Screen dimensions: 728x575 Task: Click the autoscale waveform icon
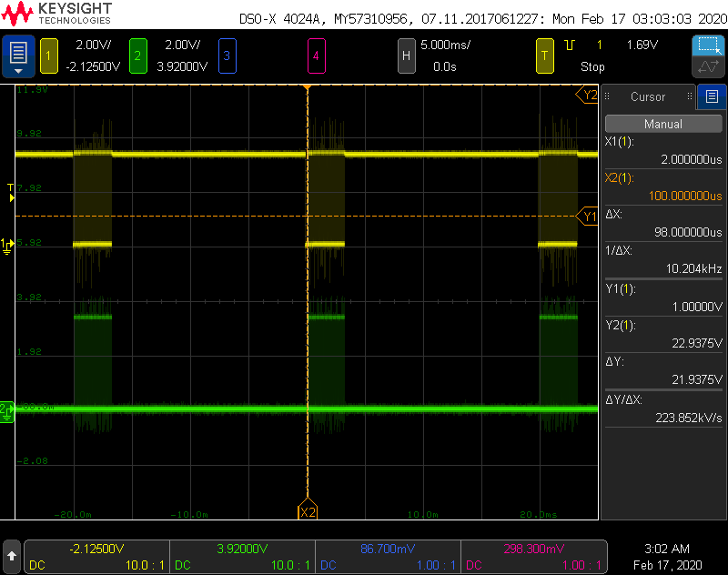coord(709,66)
